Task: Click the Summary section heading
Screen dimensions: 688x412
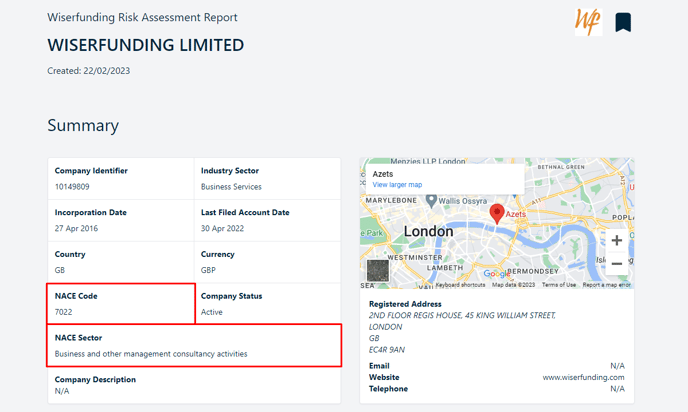Action: (x=83, y=125)
